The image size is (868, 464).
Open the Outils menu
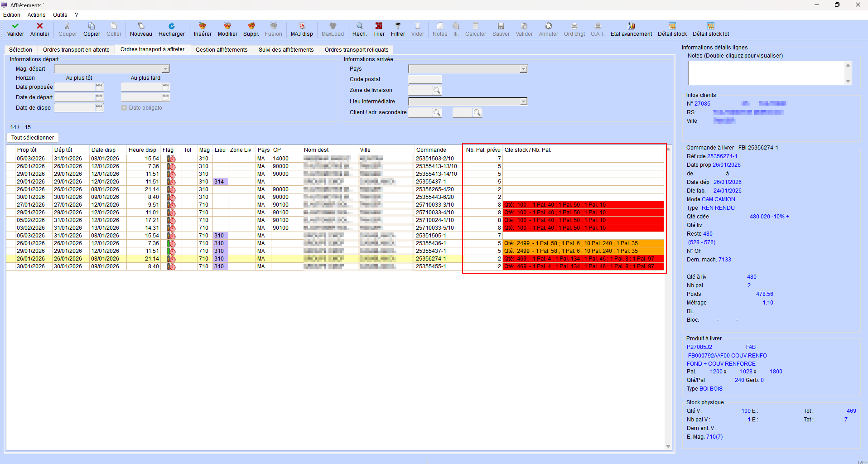tap(60, 15)
